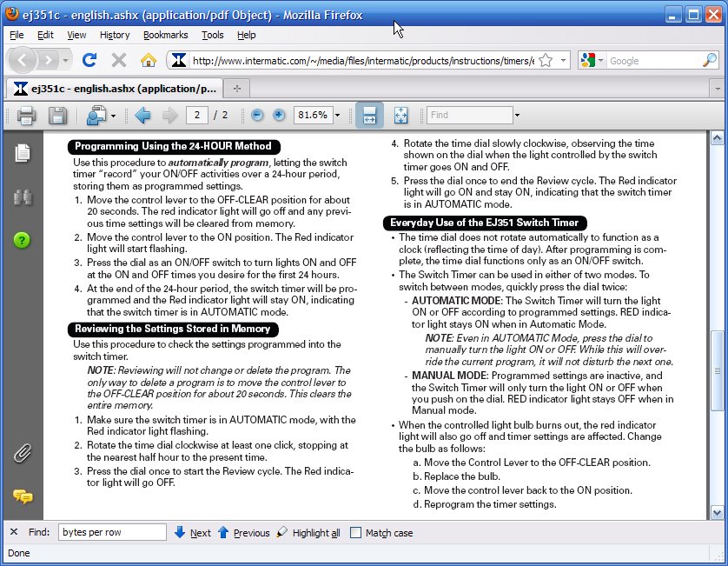Click the search magnifier icon in Google box

[x=710, y=60]
